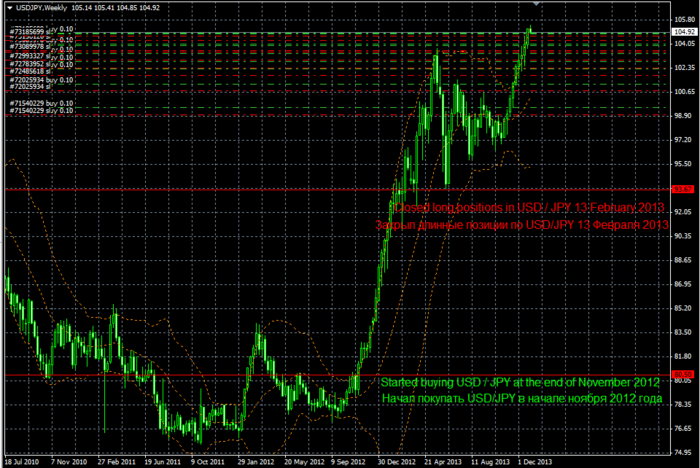The image size is (700, 468).
Task: Select order label #72025934 buy 0.10
Action: coord(41,80)
